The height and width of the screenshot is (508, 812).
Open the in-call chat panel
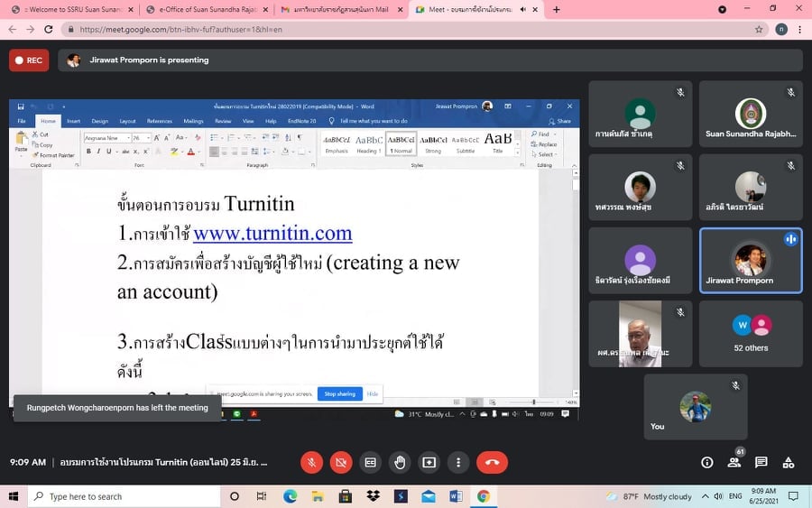tap(761, 462)
